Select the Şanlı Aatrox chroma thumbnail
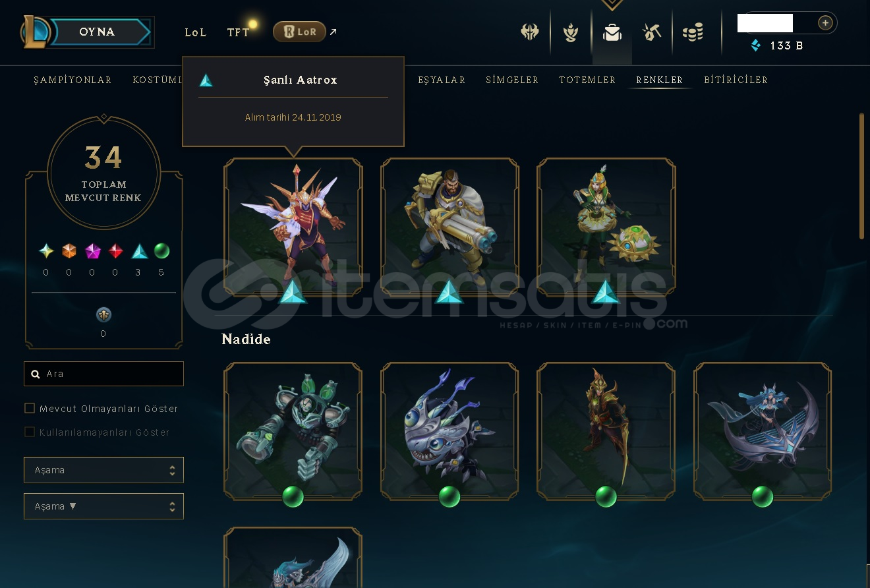Viewport: 870px width, 588px height. [x=293, y=227]
